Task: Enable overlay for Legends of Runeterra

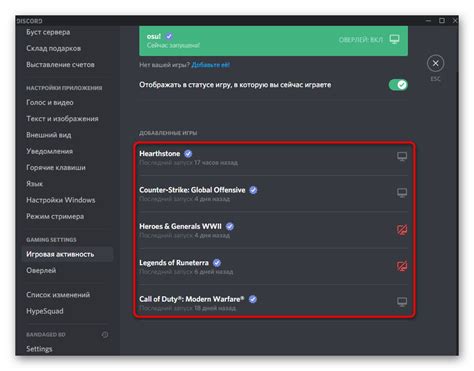Action: click(x=402, y=266)
